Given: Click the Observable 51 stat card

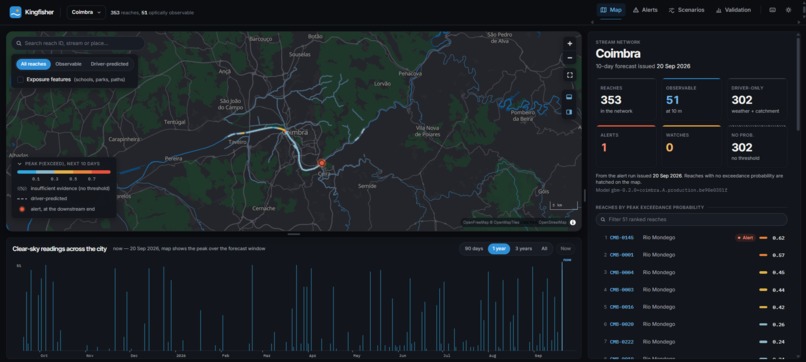Looking at the screenshot, I should coord(691,100).
